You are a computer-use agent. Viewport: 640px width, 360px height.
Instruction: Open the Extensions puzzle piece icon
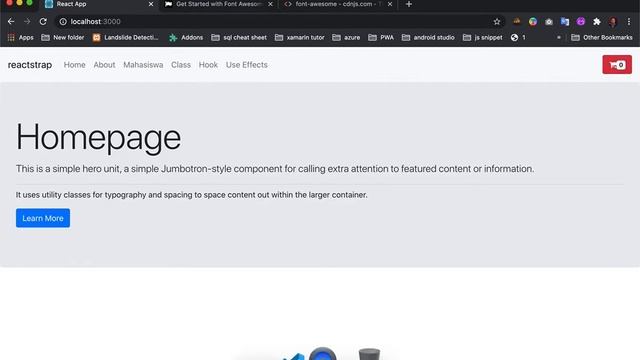click(x=597, y=22)
